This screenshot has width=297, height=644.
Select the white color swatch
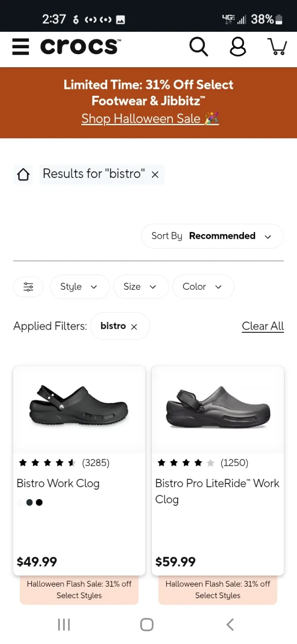click(x=20, y=502)
